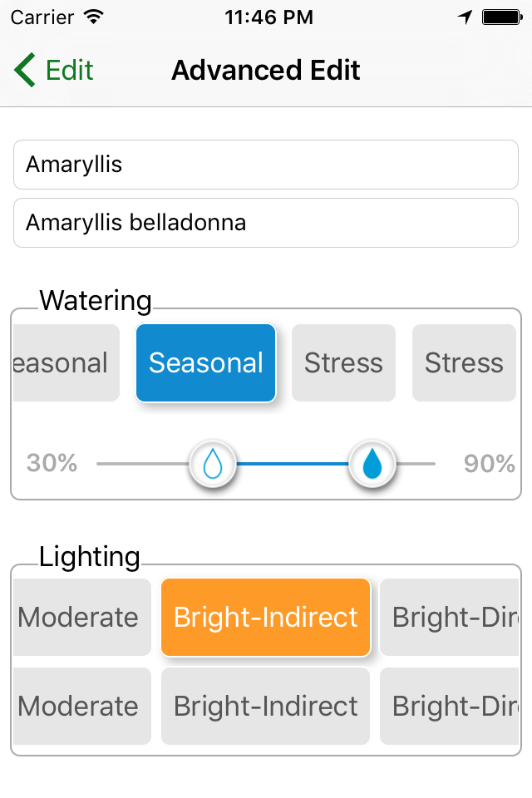Pick the rightmost Stress watering option
532x798 pixels.
pyautogui.click(x=465, y=363)
